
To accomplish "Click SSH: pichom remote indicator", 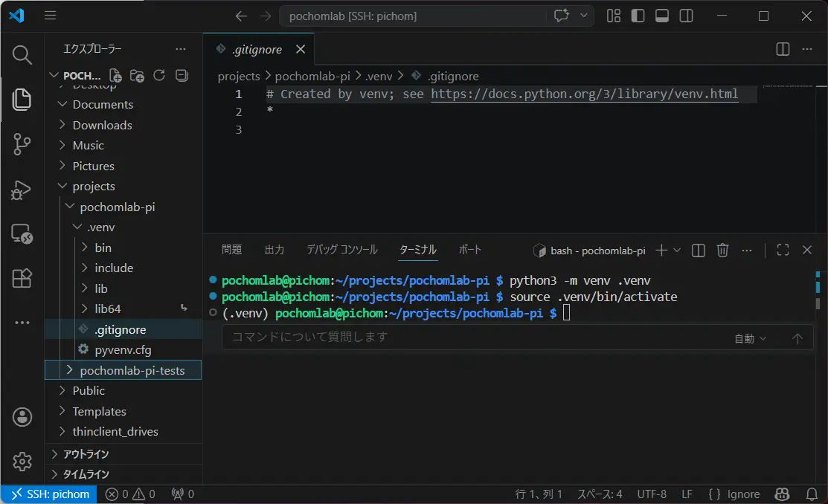I will (49, 494).
